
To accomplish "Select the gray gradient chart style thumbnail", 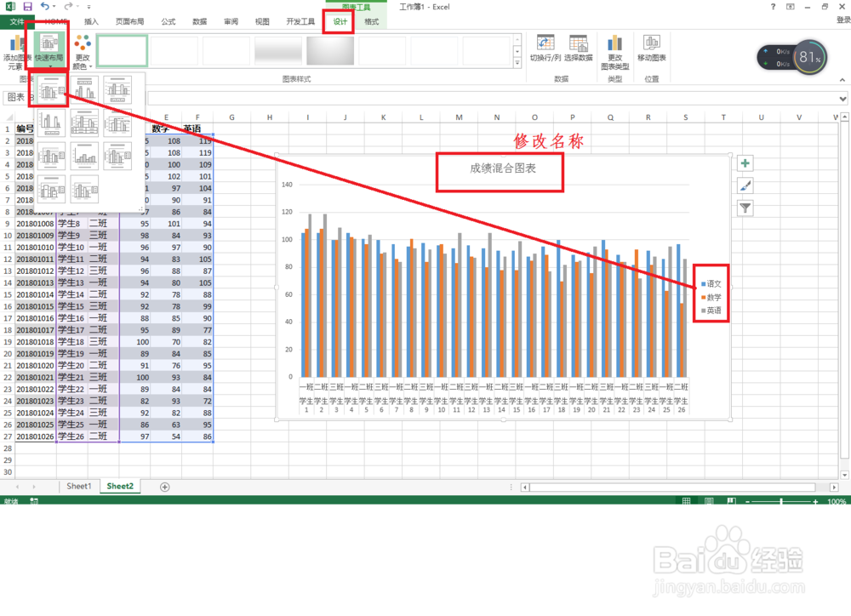I will [330, 50].
